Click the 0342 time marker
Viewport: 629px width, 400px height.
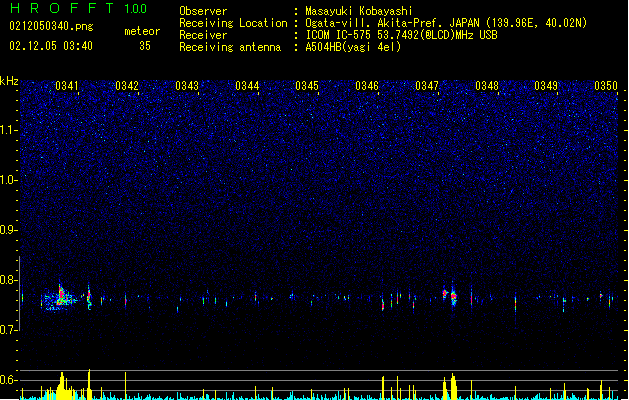[127, 86]
